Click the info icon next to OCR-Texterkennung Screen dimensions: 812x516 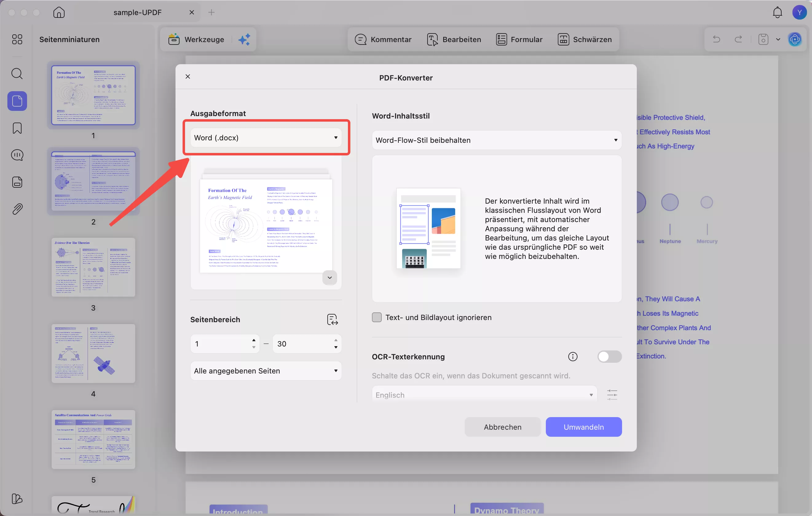coord(573,357)
